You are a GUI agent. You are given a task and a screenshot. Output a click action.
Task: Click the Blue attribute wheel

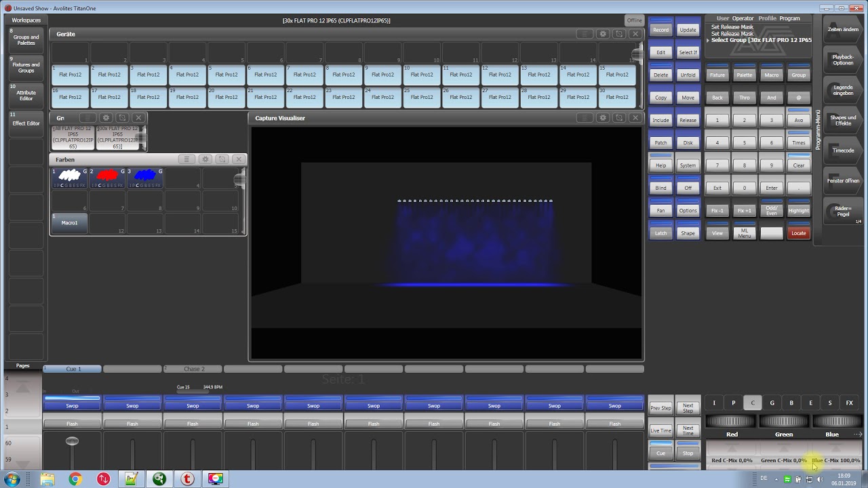(837, 421)
